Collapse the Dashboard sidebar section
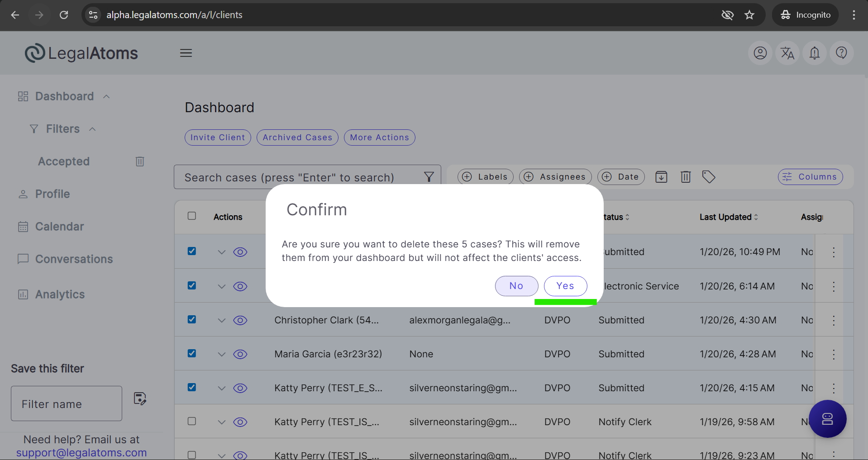 (106, 96)
